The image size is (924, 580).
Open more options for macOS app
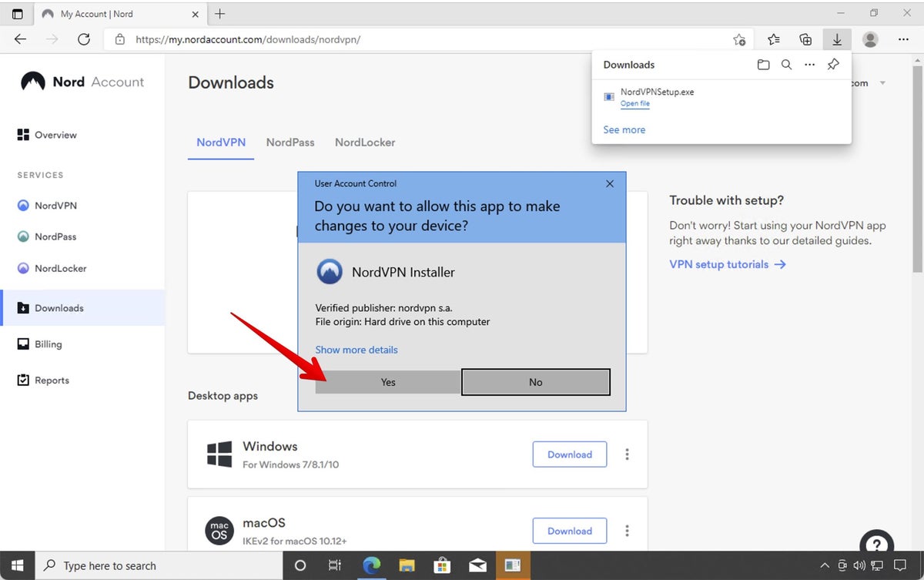[x=627, y=531]
